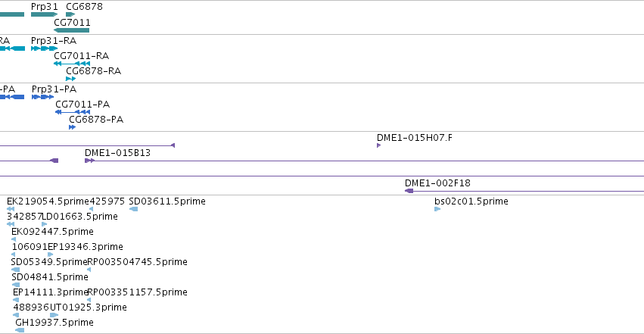The width and height of the screenshot is (644, 334).
Task: Click the SD04841.5prime EST feature
Action: click(x=16, y=285)
